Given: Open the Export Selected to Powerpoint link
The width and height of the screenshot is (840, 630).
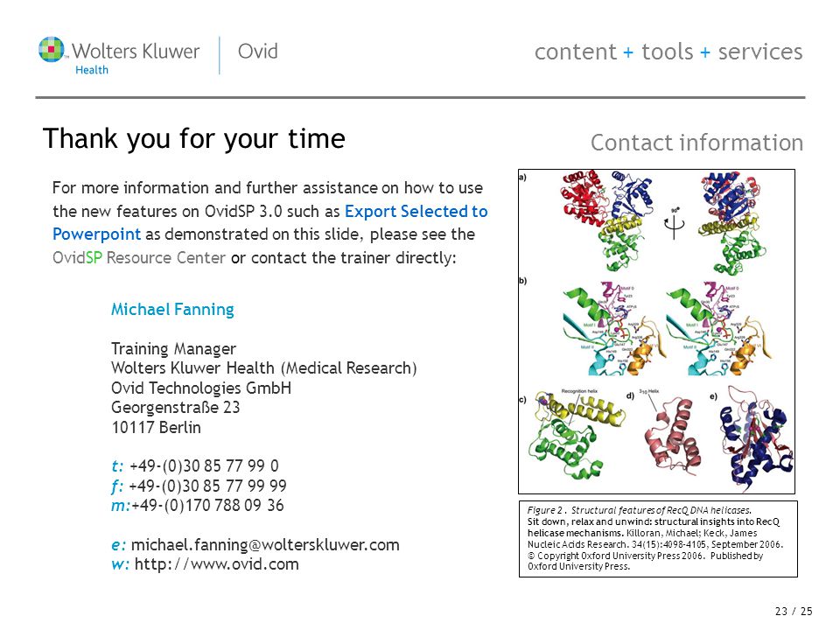Looking at the screenshot, I should coord(270,223).
